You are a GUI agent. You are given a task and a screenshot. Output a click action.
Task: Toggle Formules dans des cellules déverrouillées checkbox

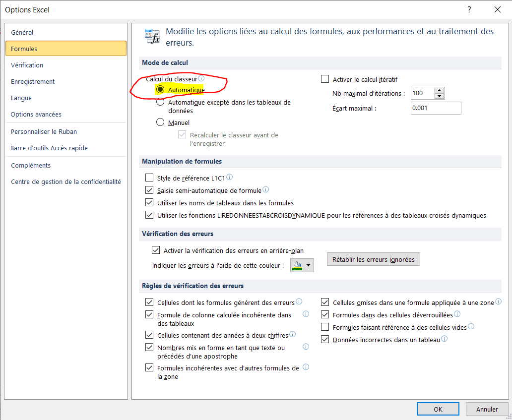325,315
